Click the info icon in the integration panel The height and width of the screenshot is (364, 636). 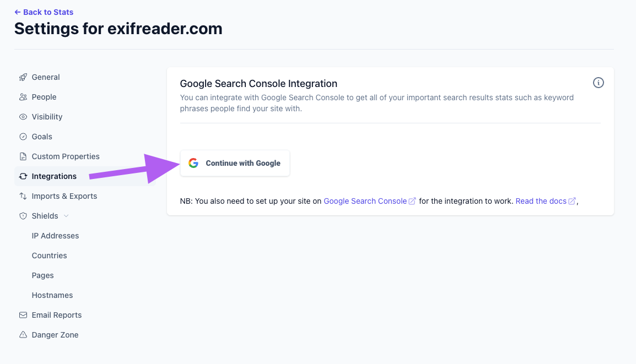point(599,83)
